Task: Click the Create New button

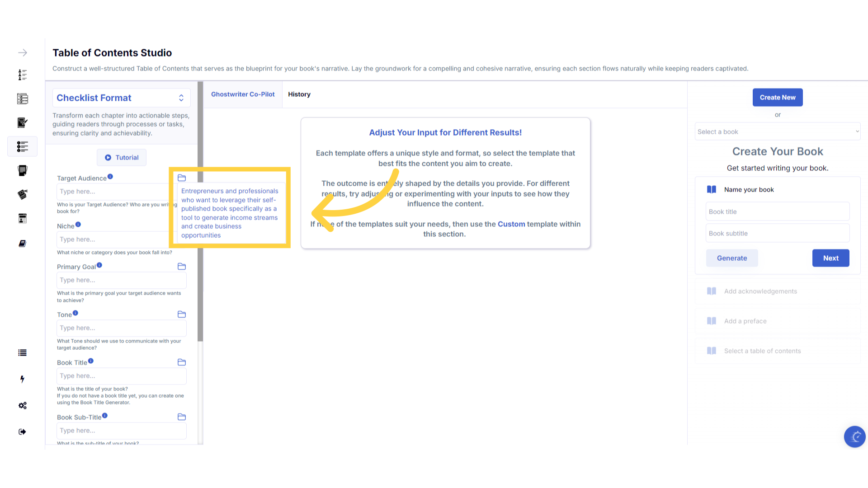Action: pyautogui.click(x=777, y=98)
